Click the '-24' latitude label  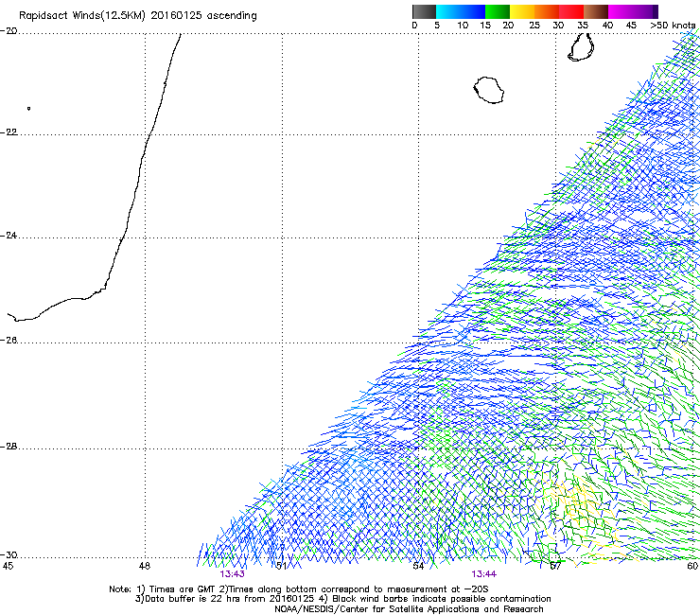9,236
